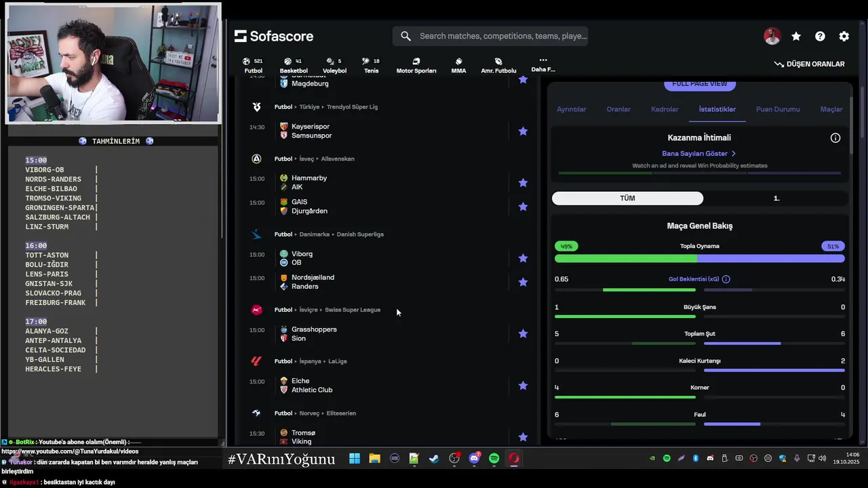
Task: Open the Tenis sport category
Action: pyautogui.click(x=371, y=65)
